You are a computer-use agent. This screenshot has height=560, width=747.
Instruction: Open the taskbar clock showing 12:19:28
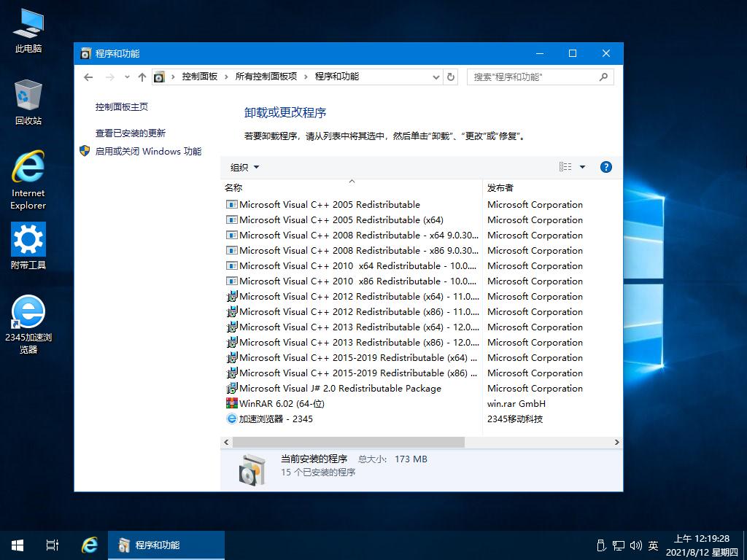point(702,545)
